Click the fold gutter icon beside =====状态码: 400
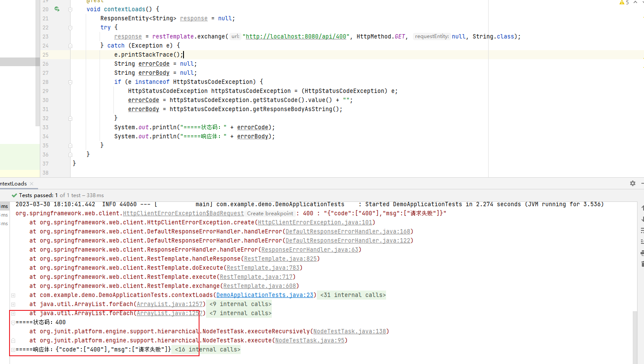Image resolution: width=644 pixels, height=364 pixels. (x=13, y=322)
